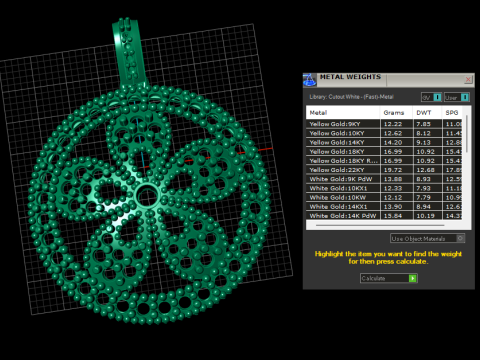
Task: Click the 14.20 grams value
Action: click(393, 142)
